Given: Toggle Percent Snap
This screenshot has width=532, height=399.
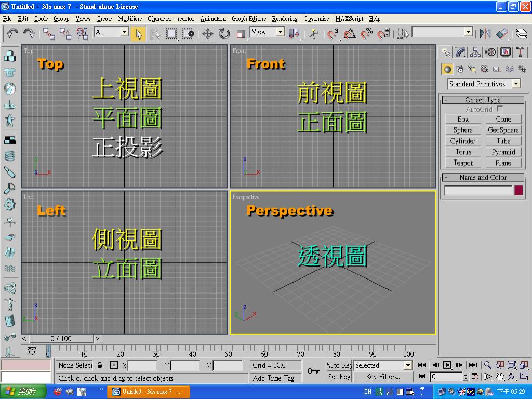Looking at the screenshot, I should [x=367, y=34].
